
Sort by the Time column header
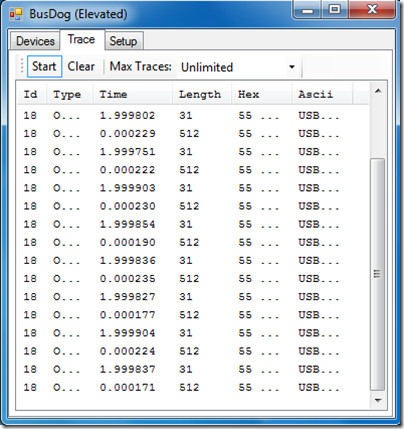[132, 94]
